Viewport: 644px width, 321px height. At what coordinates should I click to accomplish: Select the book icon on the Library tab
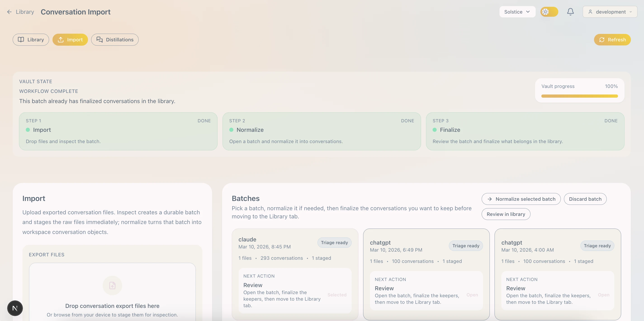click(21, 40)
